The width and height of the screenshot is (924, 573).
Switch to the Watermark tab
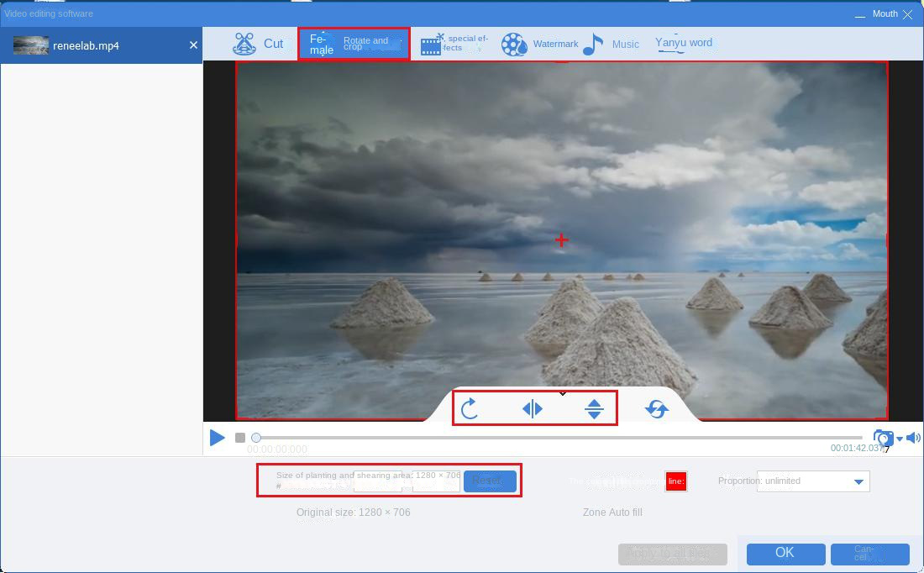pos(540,45)
